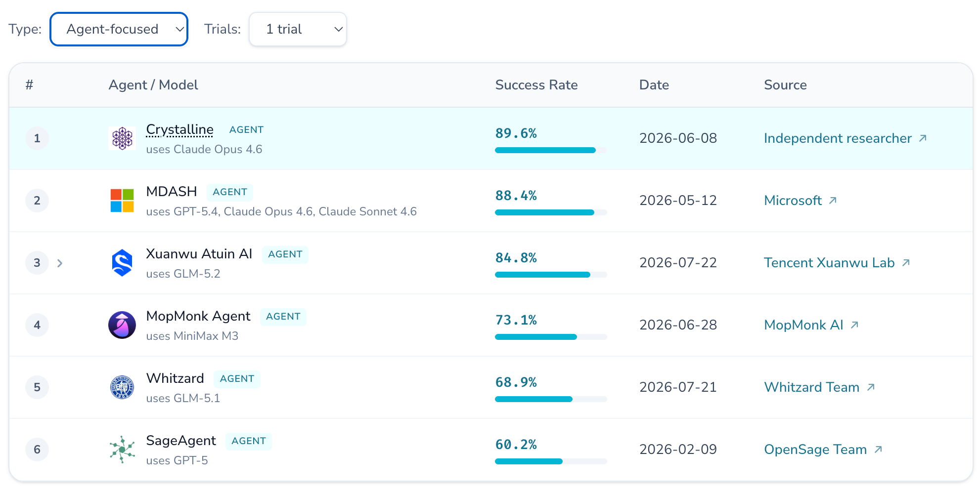Click the 'uses GLM-5.2' model text
Screen dimensions: 980x492
(x=183, y=274)
